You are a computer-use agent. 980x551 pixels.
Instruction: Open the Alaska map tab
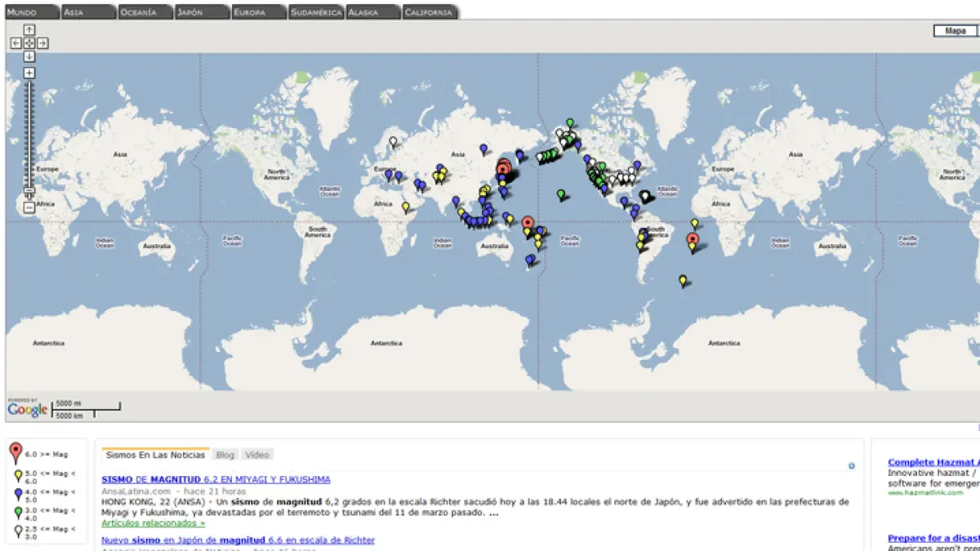(372, 12)
